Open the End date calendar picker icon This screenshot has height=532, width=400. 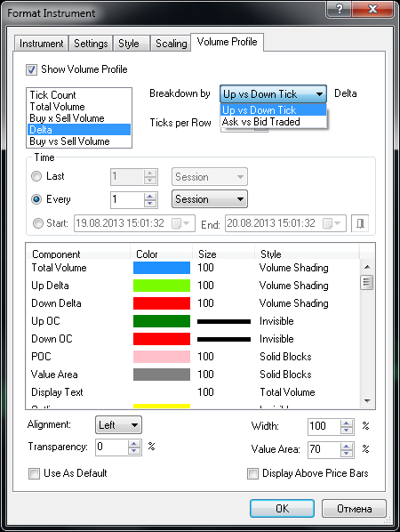pos(332,223)
